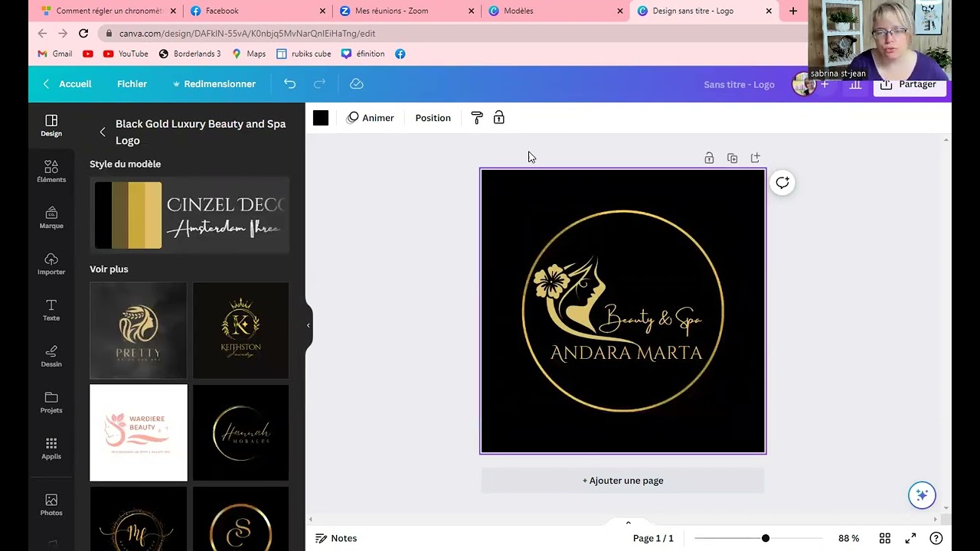
Task: Click the lock icon in the toolbar
Action: pyautogui.click(x=499, y=118)
